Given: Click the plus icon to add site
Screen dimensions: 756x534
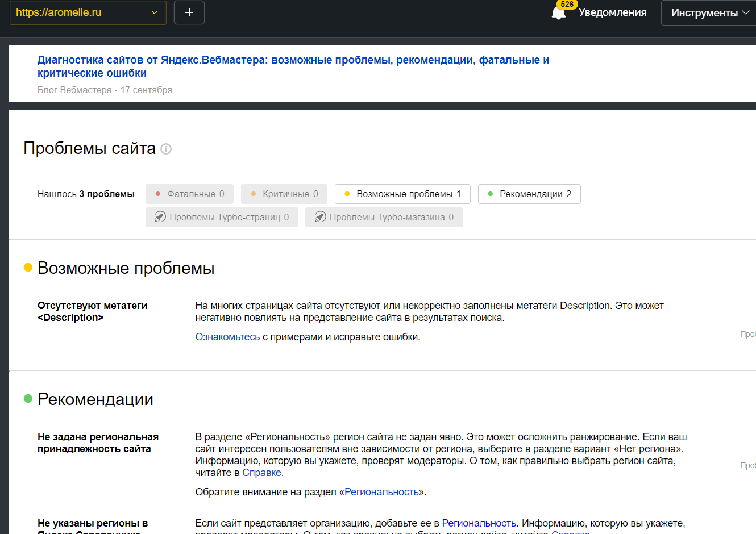Looking at the screenshot, I should (189, 12).
